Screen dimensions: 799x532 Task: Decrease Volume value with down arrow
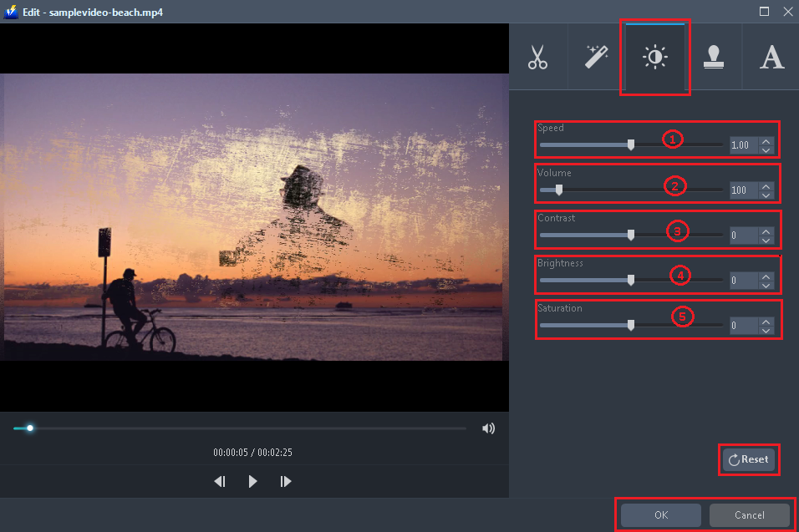pos(766,195)
